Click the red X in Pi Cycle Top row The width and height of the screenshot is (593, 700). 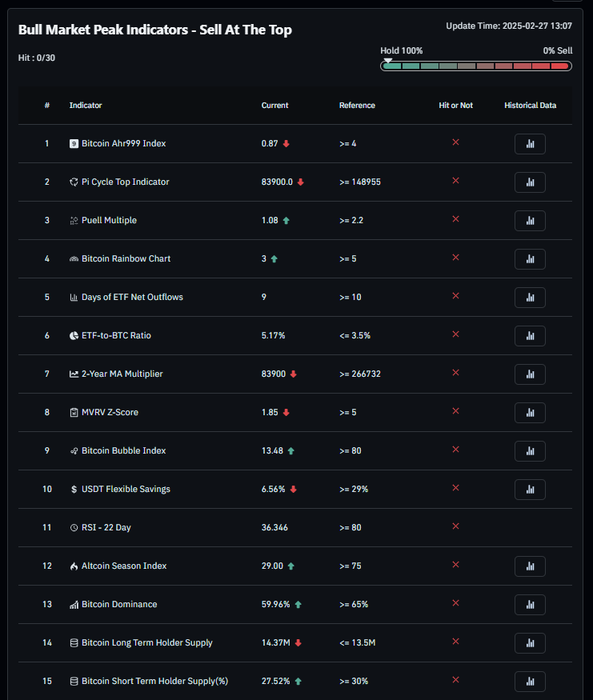click(x=455, y=180)
